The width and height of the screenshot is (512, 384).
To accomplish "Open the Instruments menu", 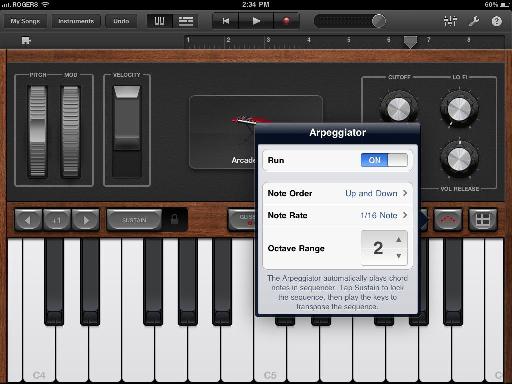I will (76, 21).
